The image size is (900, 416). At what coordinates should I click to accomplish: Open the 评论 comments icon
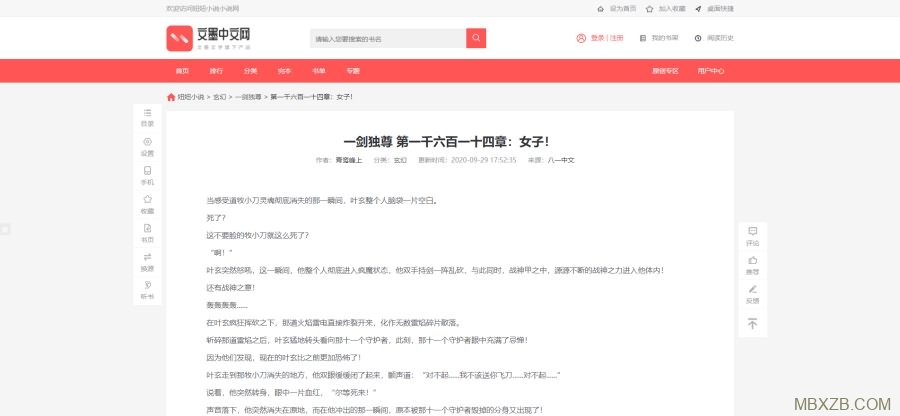(752, 231)
